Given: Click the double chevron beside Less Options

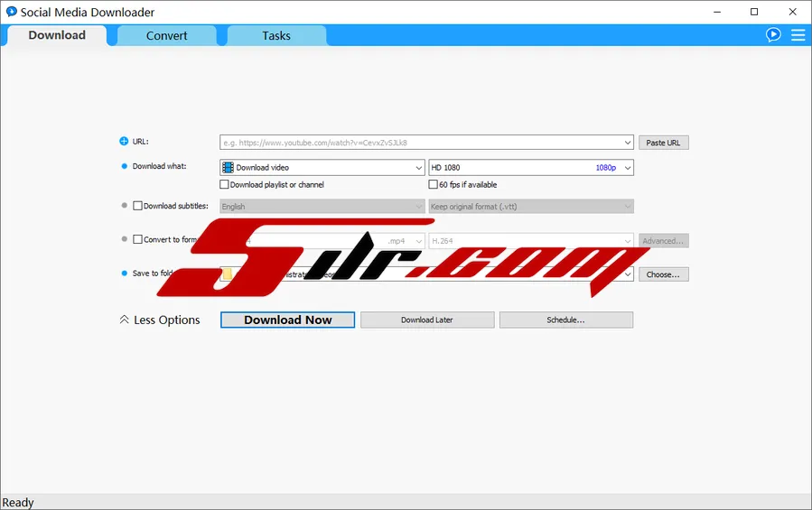Looking at the screenshot, I should [x=125, y=320].
